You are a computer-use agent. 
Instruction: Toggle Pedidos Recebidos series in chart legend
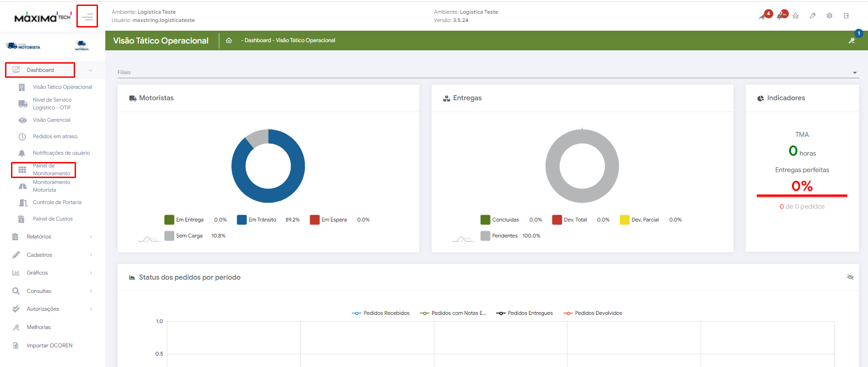coord(381,313)
